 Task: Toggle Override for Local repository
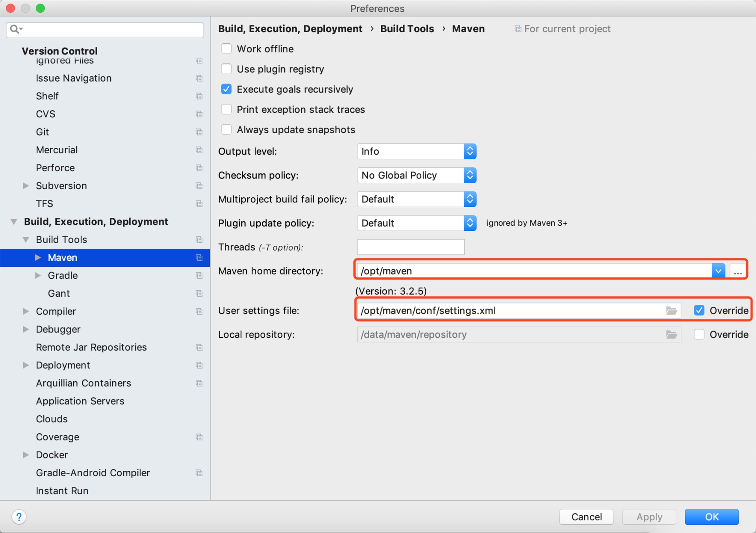pyautogui.click(x=699, y=334)
